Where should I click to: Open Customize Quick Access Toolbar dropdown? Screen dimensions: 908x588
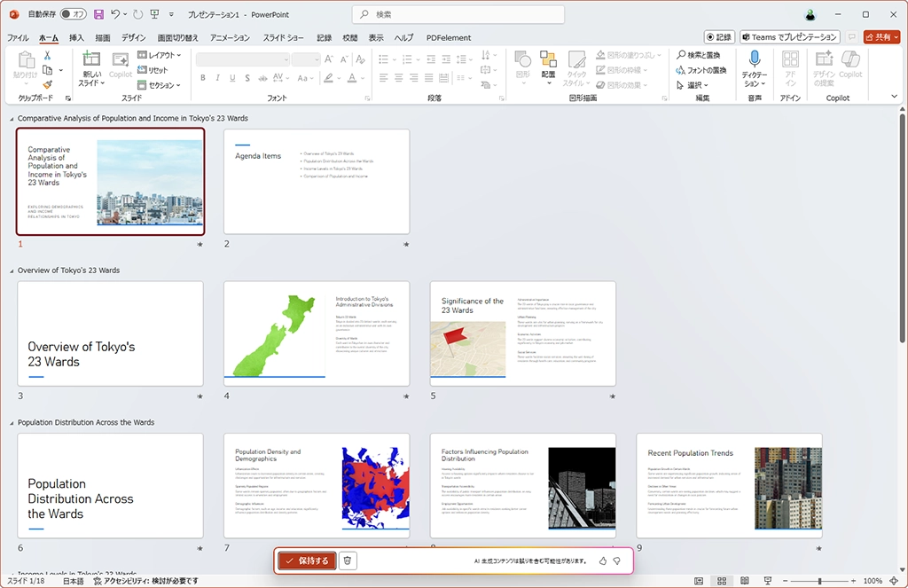pos(171,14)
